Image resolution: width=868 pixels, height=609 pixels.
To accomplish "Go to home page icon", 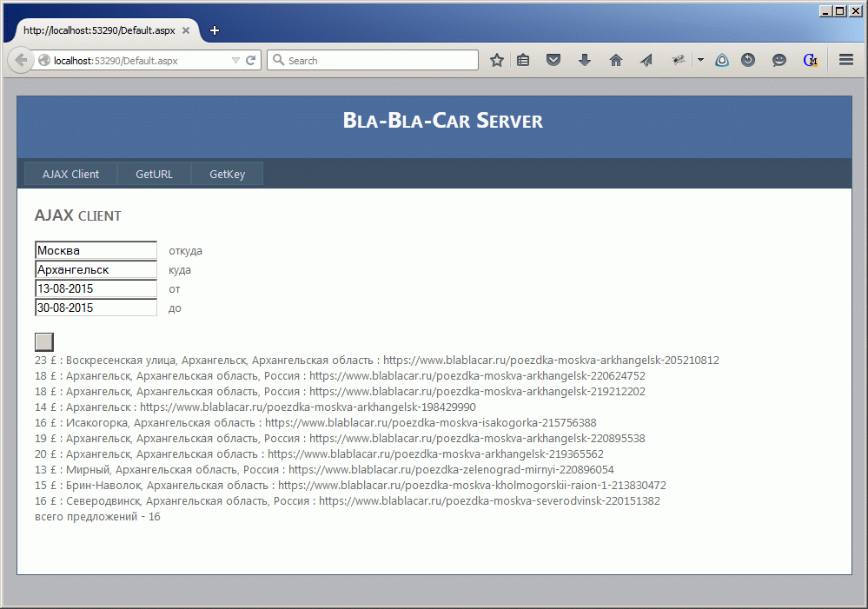I will 615,60.
